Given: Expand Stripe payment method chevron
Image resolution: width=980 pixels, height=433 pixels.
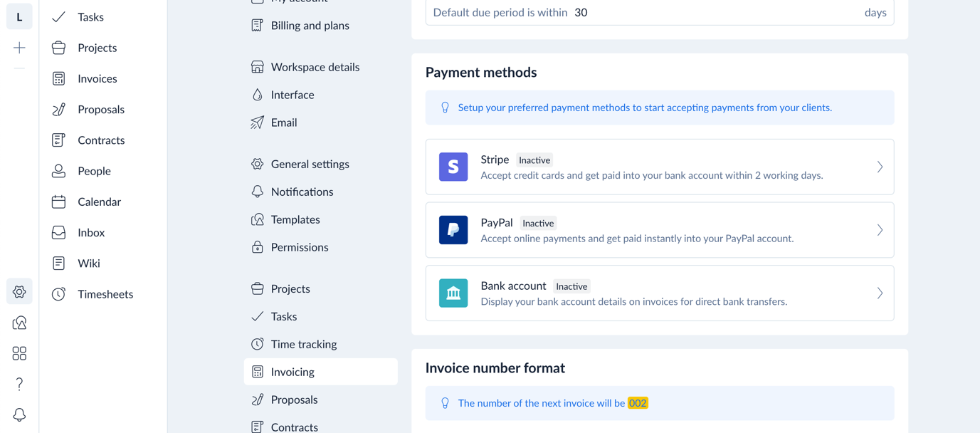Looking at the screenshot, I should point(880,167).
